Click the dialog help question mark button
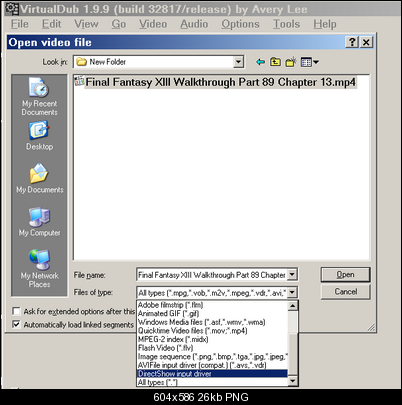This screenshot has height=405, width=402. pyautogui.click(x=352, y=42)
